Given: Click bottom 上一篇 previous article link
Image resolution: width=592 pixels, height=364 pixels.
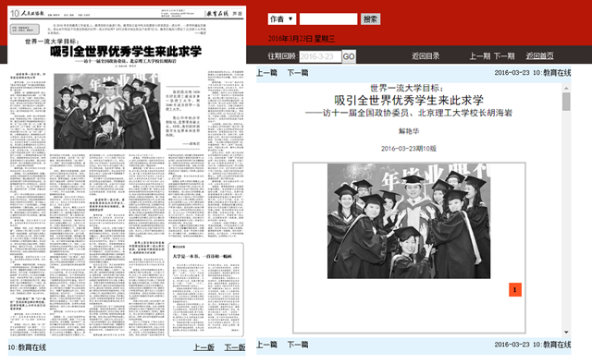Looking at the screenshot, I should (267, 345).
